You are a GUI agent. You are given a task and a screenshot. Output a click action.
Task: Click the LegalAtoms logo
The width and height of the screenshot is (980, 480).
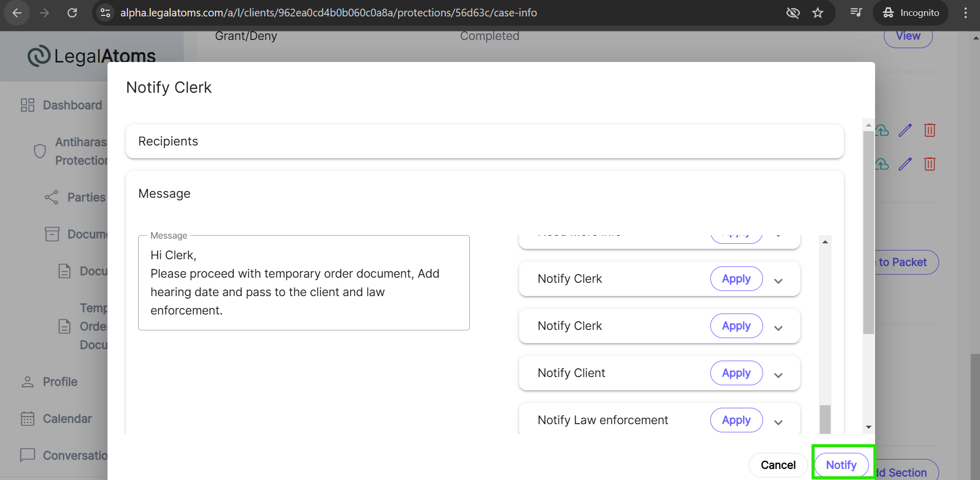tap(92, 56)
